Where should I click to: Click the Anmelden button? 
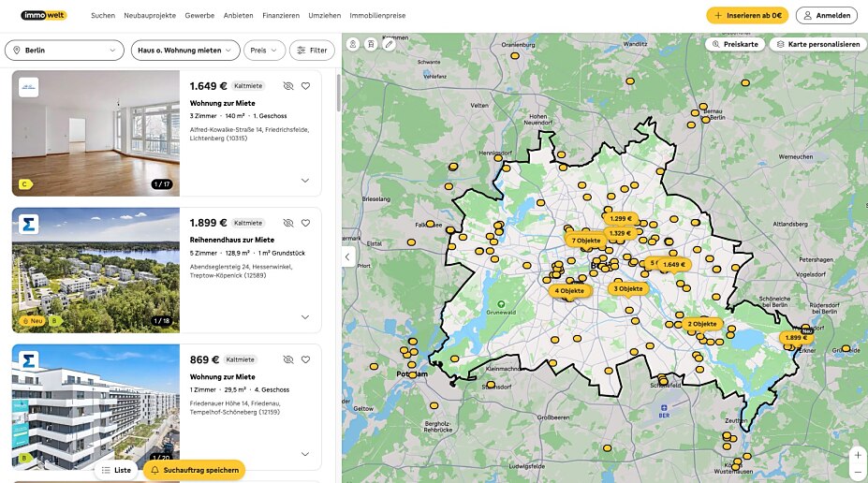point(827,16)
